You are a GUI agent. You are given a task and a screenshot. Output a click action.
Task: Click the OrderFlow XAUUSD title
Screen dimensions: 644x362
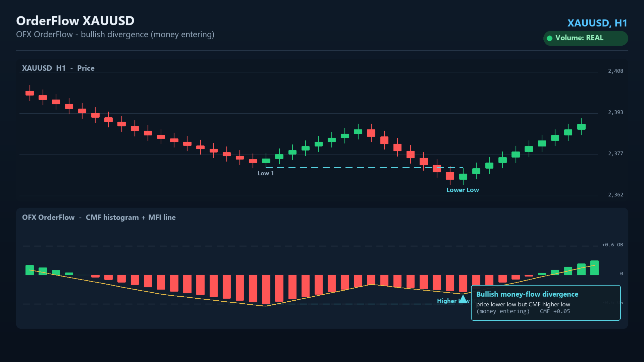point(75,21)
